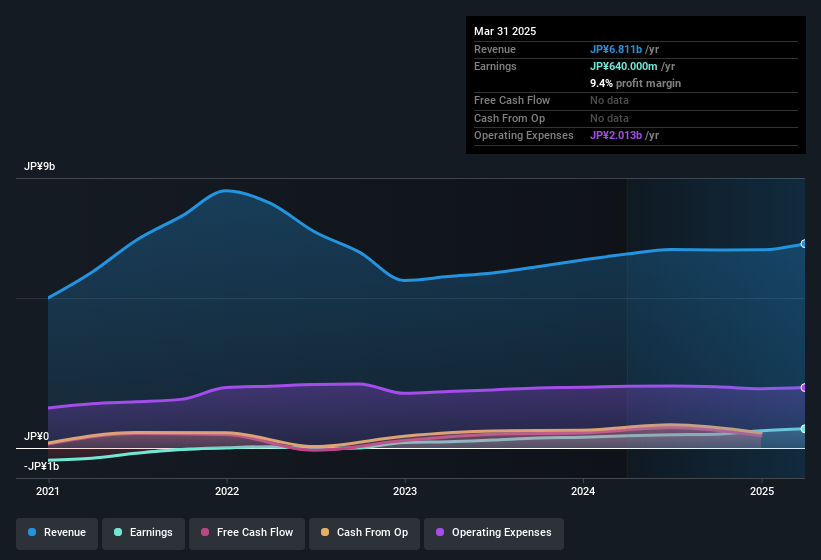This screenshot has height=560, width=821.
Task: Click the Earnings label in tooltip
Action: [495, 66]
